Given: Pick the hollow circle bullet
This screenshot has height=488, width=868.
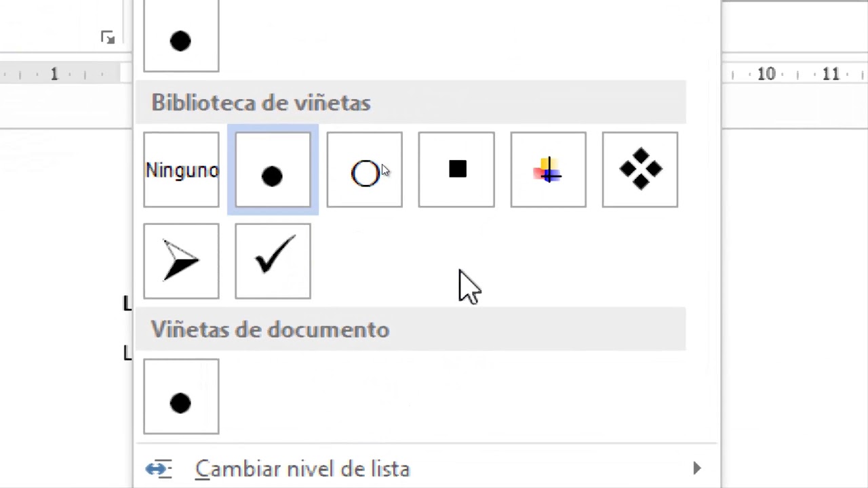Looking at the screenshot, I should [x=364, y=170].
